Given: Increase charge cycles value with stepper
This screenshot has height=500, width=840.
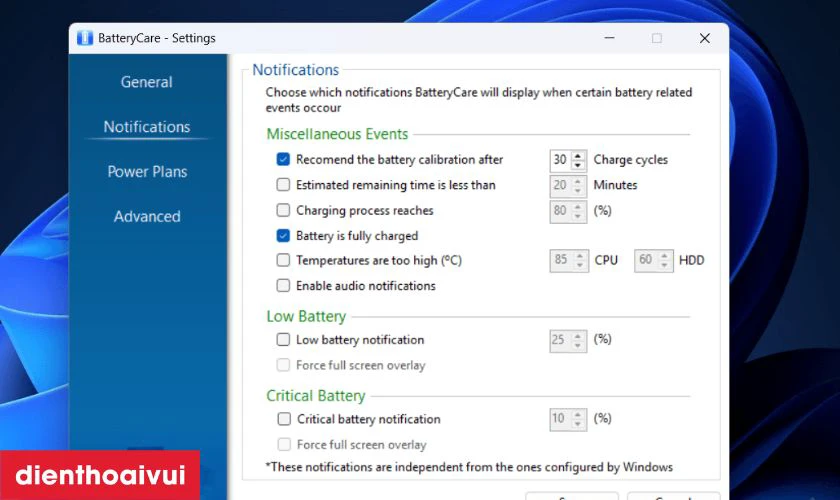Looking at the screenshot, I should pyautogui.click(x=580, y=156).
